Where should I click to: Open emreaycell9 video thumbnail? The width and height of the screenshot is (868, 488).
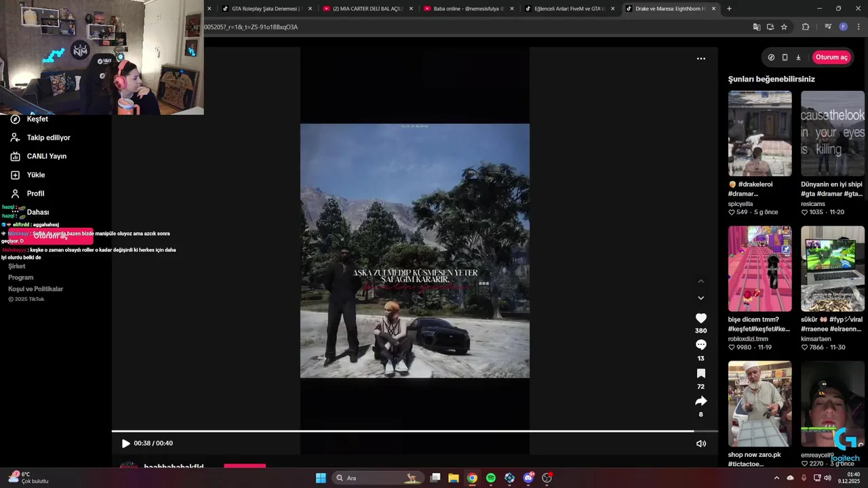[x=832, y=403]
